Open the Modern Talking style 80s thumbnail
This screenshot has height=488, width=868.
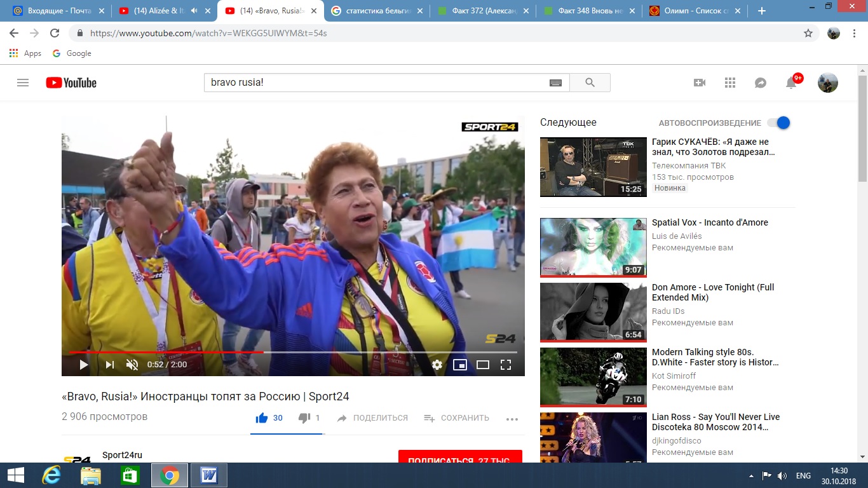[593, 377]
